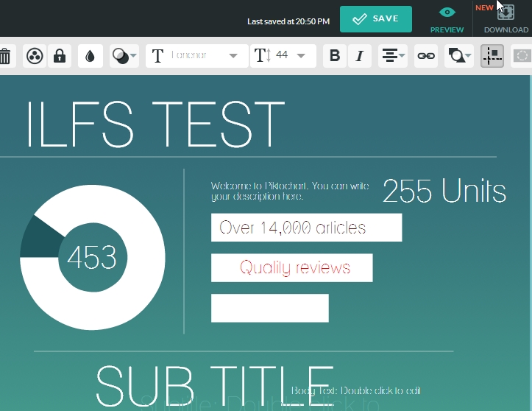Click the font family T icon
532x411 pixels.
(x=157, y=56)
